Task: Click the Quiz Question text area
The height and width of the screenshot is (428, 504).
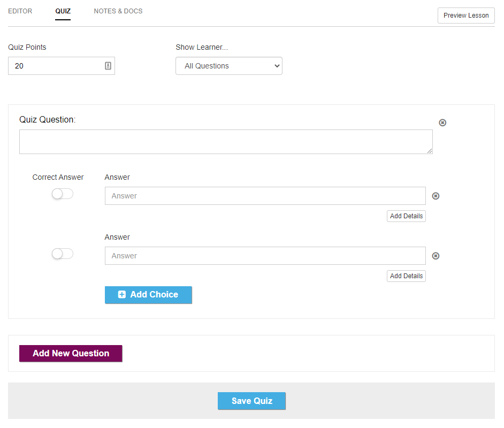Action: tap(226, 142)
